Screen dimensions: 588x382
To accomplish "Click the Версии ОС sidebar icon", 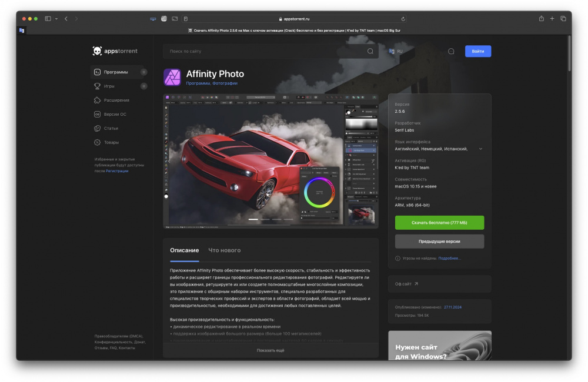I will point(99,114).
